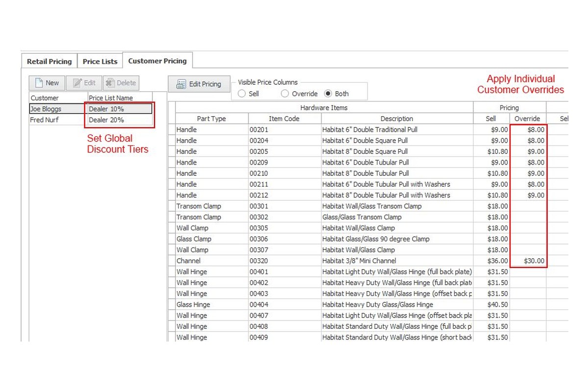Click the Channel part type cell

pos(212,261)
